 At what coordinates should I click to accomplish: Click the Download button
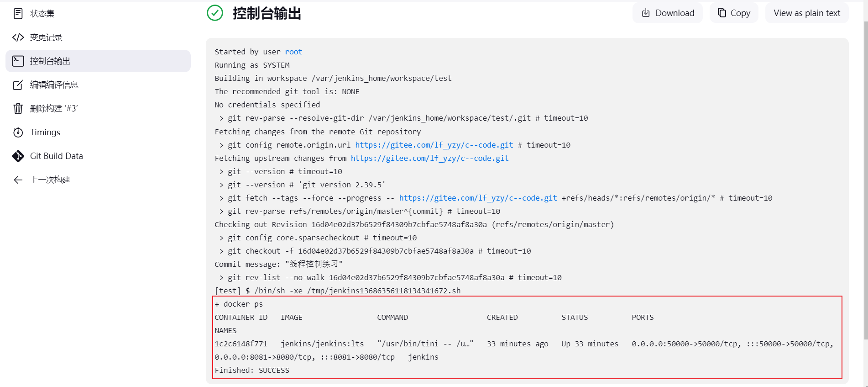point(668,13)
